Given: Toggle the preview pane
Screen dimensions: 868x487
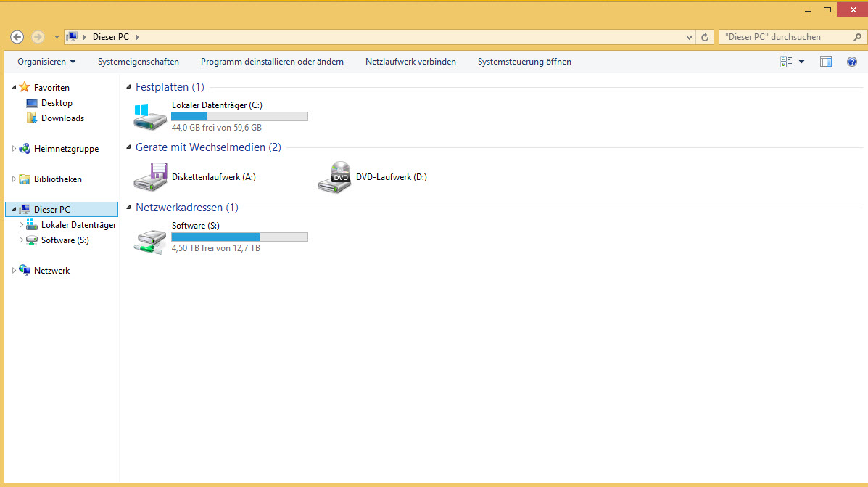Looking at the screenshot, I should coord(826,62).
